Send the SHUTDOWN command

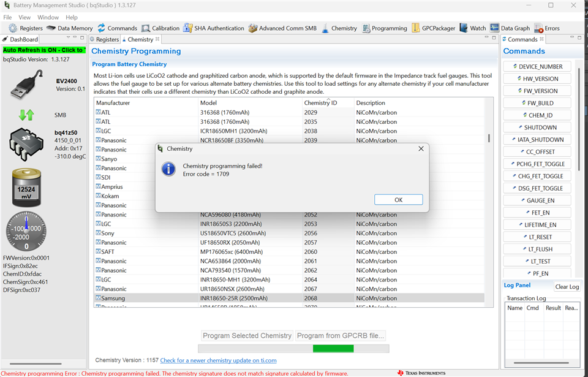tap(537, 128)
